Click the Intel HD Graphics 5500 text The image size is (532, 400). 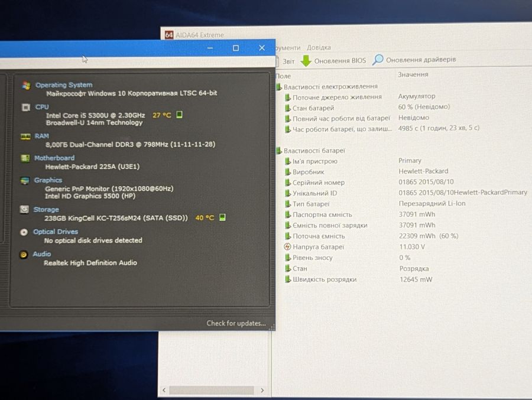pos(90,196)
